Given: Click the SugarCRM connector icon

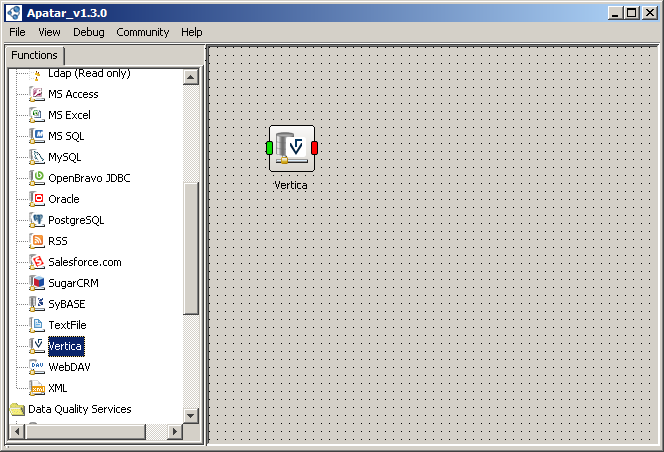Looking at the screenshot, I should click(37, 283).
